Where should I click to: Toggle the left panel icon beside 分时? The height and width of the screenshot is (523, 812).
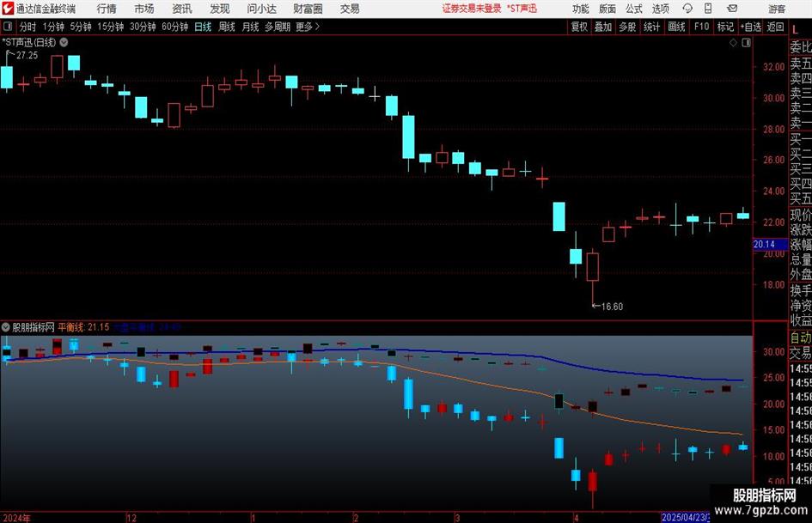point(8,27)
